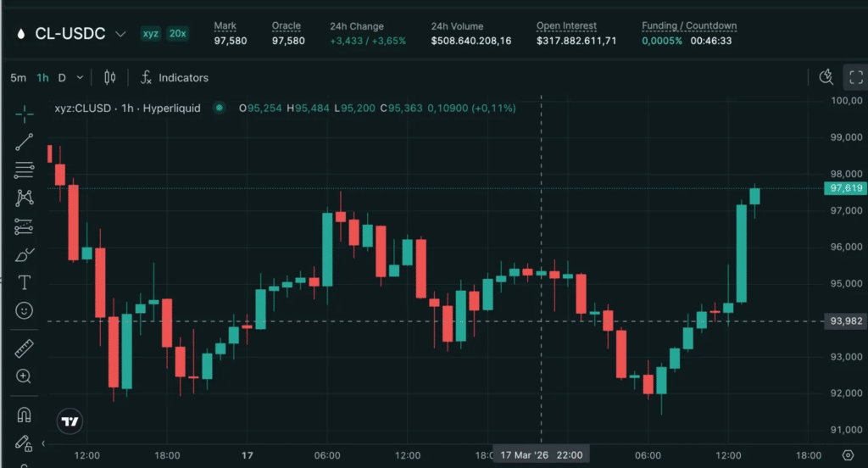The height and width of the screenshot is (468, 868).
Task: Select the trend line drawing tool
Action: (24, 142)
